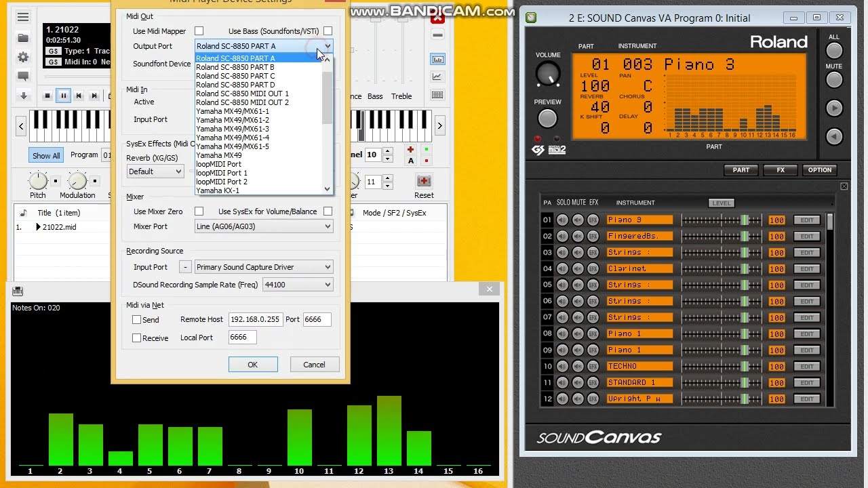Solo part 01 Piano 3

562,220
